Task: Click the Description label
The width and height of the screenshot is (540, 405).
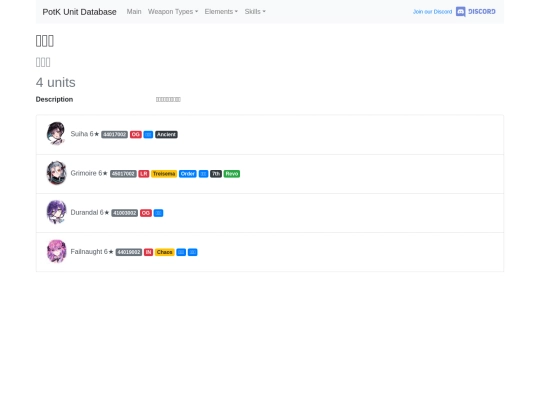Action: (54, 99)
